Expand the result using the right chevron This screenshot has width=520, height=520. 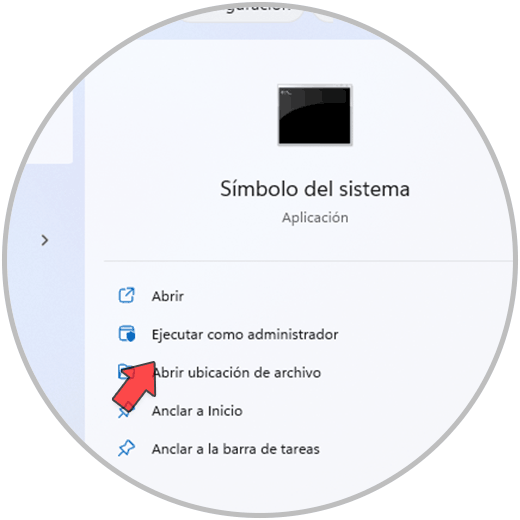45,240
